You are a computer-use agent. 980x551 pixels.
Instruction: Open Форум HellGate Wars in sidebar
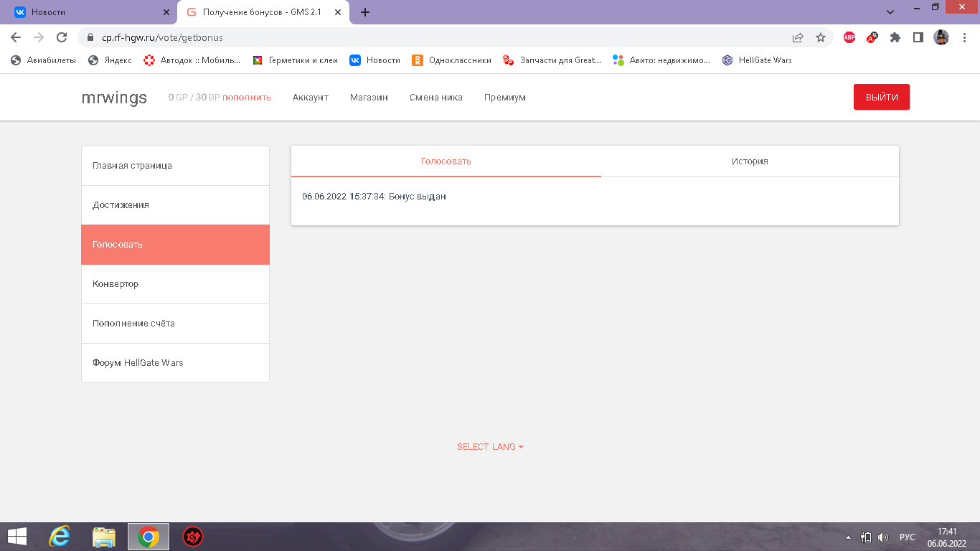point(176,363)
